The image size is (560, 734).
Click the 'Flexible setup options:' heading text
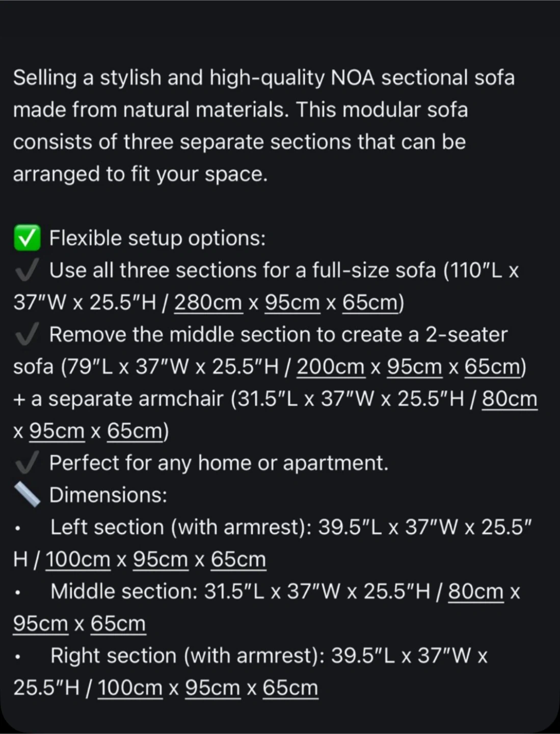157,239
